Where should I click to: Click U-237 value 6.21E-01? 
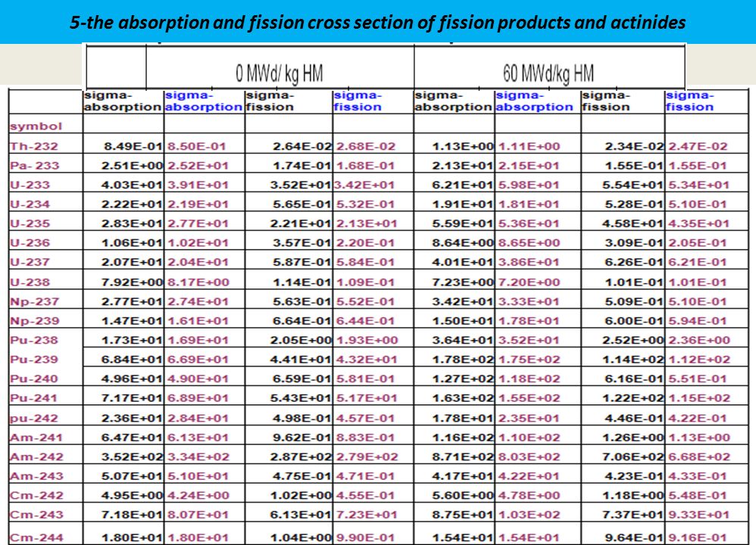click(698, 262)
